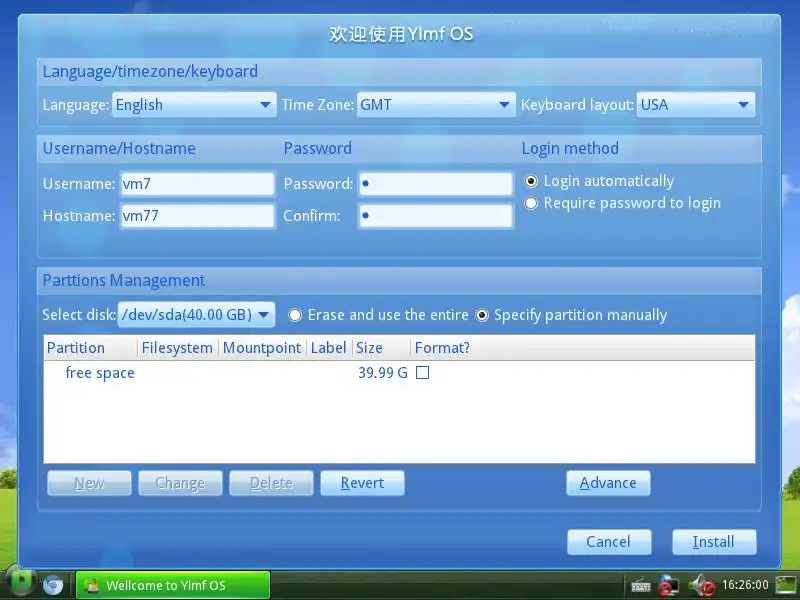Click the Hostname input field

click(x=197, y=216)
